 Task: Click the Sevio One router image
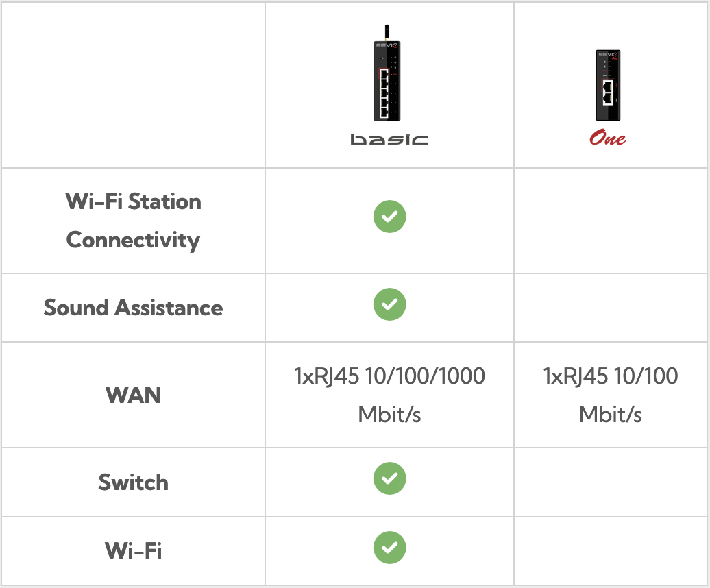point(608,85)
